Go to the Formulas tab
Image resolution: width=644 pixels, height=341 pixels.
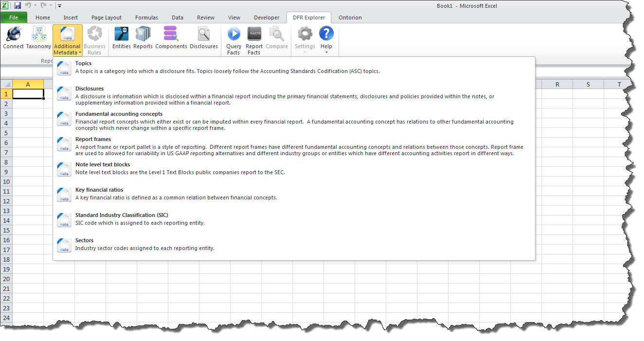click(146, 18)
